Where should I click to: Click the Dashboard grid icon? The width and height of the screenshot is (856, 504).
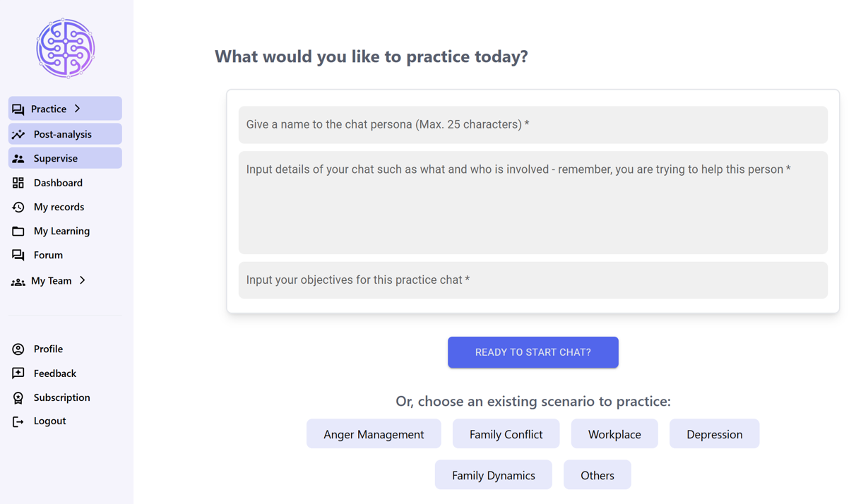(18, 183)
